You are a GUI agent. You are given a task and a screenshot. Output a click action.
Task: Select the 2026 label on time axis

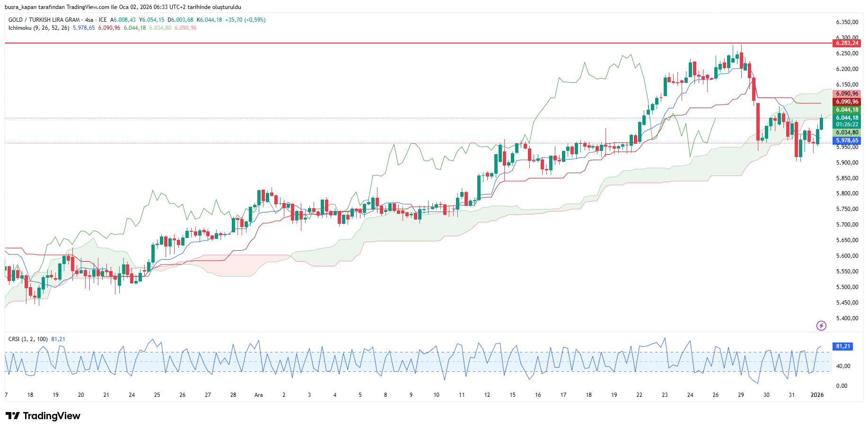(817, 395)
